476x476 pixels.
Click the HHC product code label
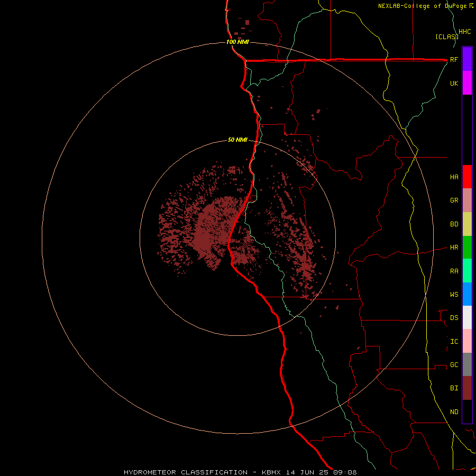465,32
